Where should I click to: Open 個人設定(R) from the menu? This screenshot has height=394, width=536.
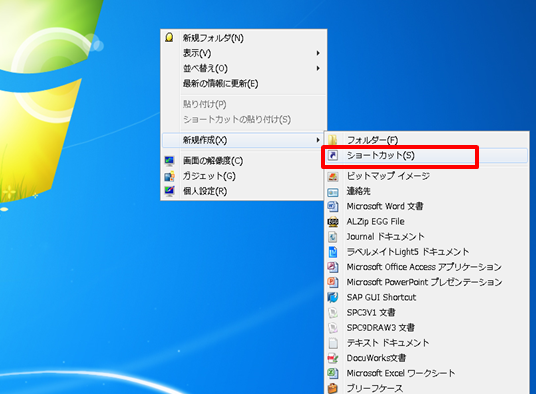(x=243, y=191)
